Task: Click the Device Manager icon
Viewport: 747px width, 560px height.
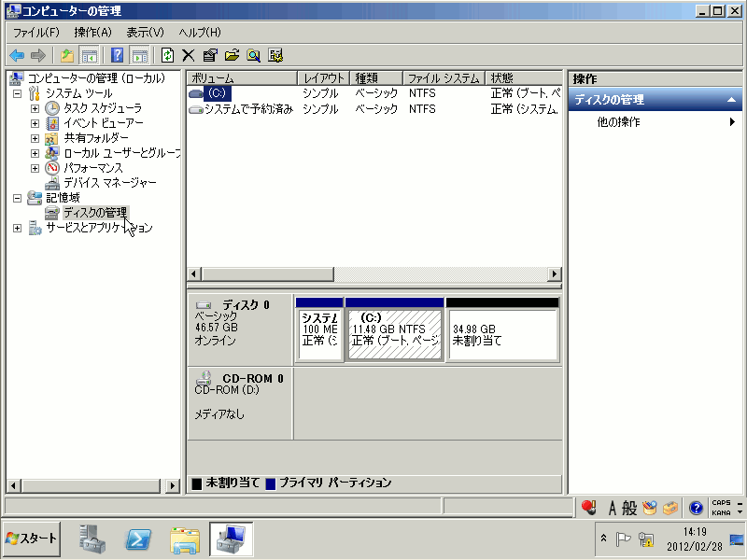Action: point(52,183)
